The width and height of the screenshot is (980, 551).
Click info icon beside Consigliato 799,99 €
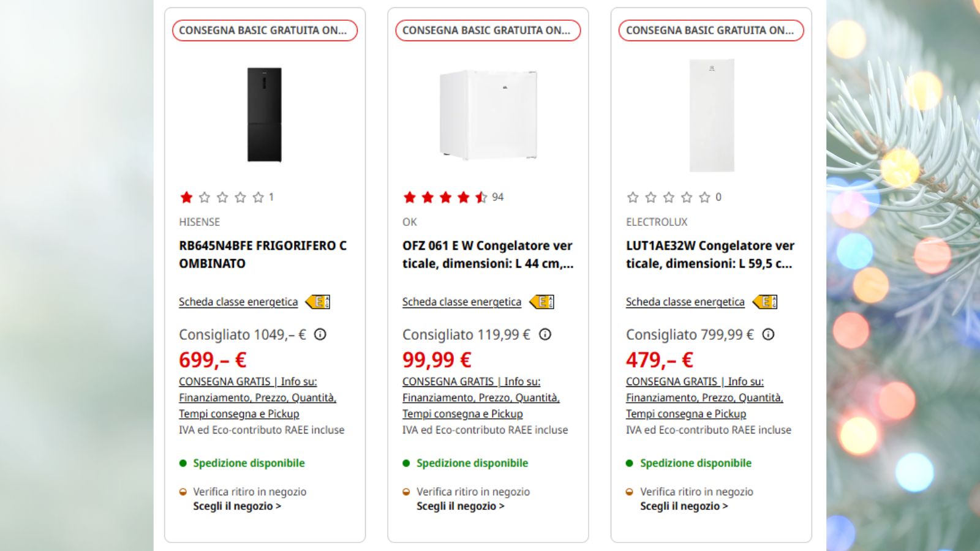point(768,334)
